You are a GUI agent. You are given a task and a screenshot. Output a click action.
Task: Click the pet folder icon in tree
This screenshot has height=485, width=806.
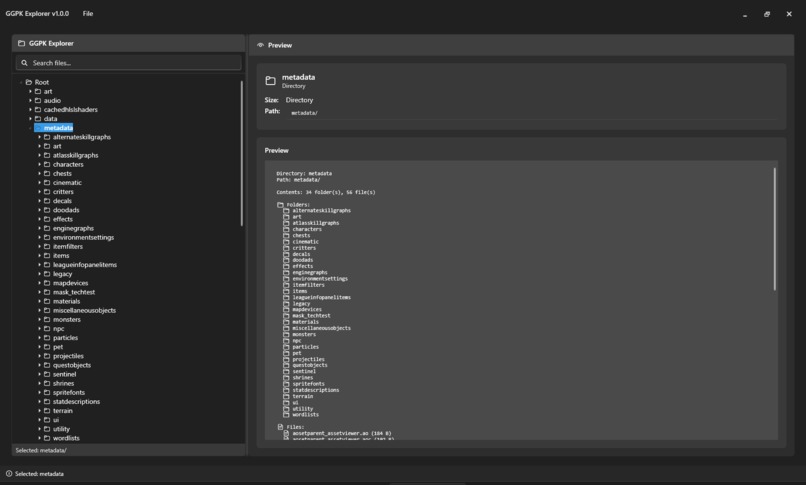(x=47, y=347)
